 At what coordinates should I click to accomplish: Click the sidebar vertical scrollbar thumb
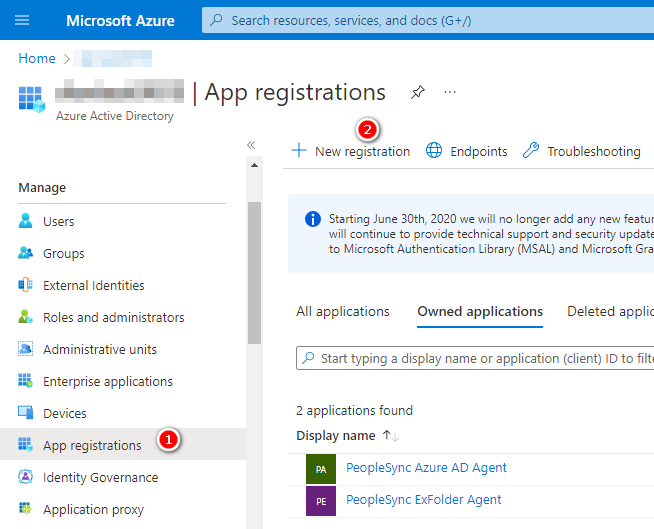tap(254, 273)
